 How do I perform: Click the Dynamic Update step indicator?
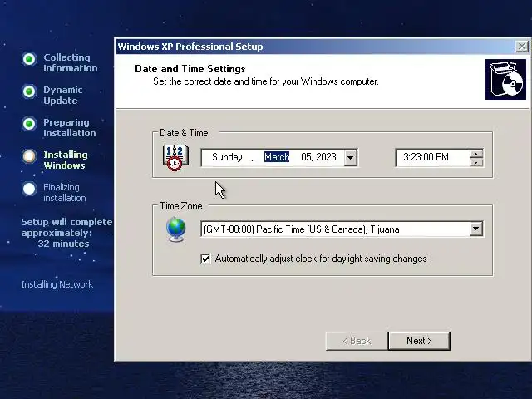(x=29, y=91)
